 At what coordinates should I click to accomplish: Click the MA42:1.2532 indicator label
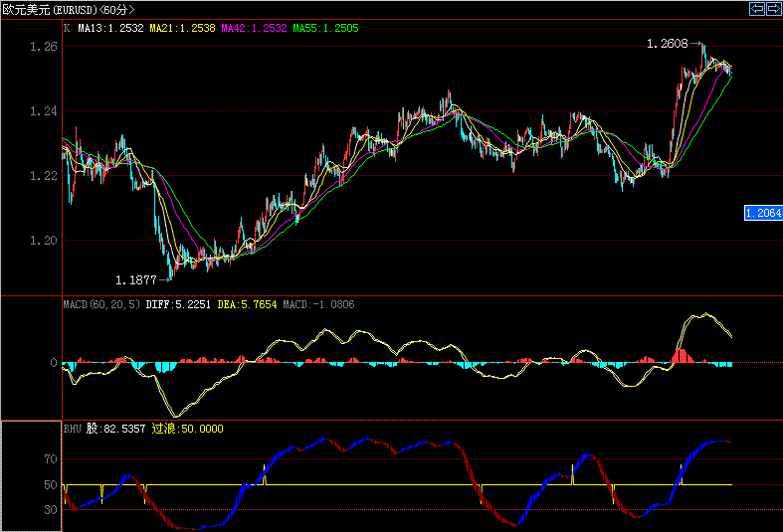(254, 28)
